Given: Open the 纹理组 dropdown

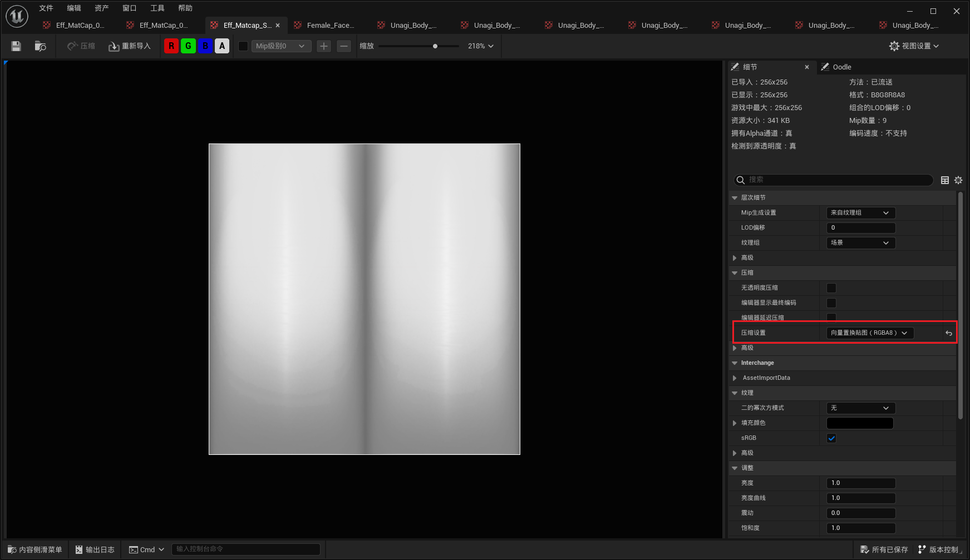Looking at the screenshot, I should [x=860, y=243].
